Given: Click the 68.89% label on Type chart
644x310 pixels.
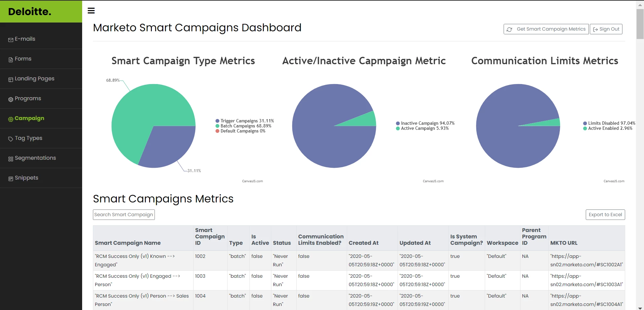Looking at the screenshot, I should 113,80.
